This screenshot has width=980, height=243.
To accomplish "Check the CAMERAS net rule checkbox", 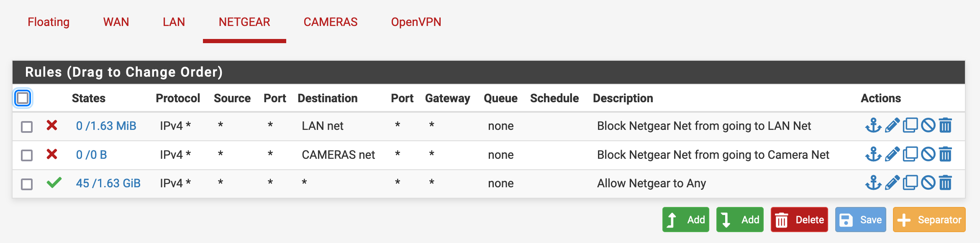I will (x=27, y=155).
